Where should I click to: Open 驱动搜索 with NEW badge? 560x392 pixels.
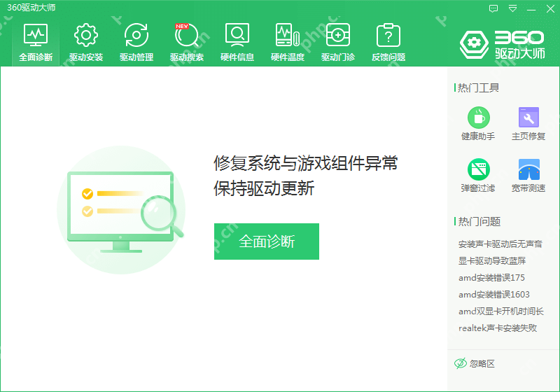click(x=187, y=42)
